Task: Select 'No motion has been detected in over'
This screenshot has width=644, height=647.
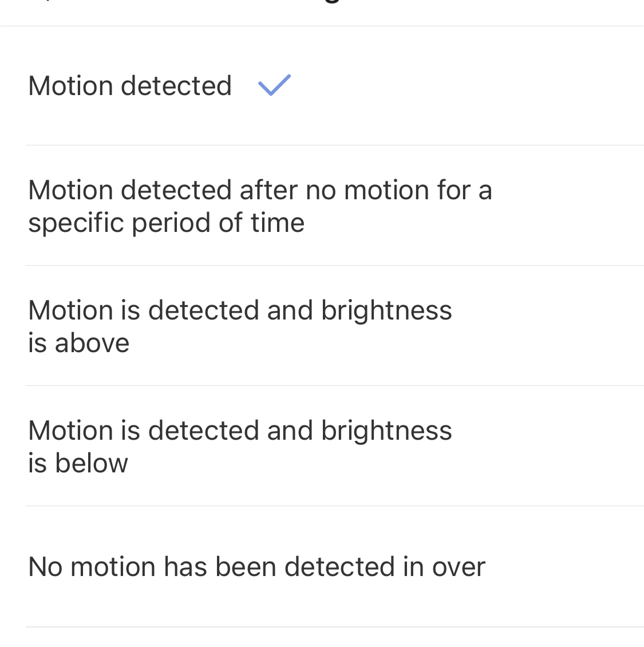Action: tap(256, 567)
